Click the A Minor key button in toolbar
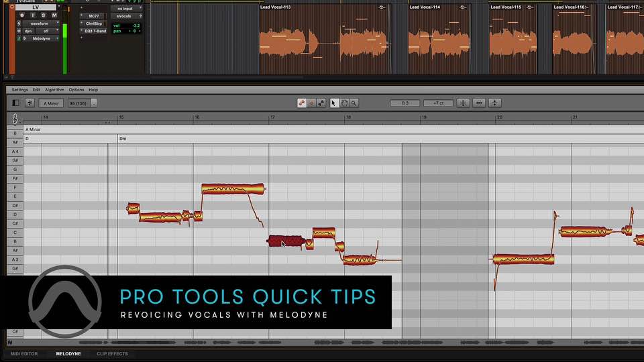The width and height of the screenshot is (644, 362). (52, 103)
